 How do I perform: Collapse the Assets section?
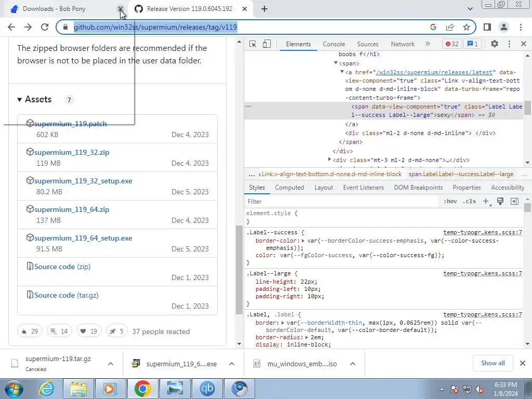click(20, 99)
